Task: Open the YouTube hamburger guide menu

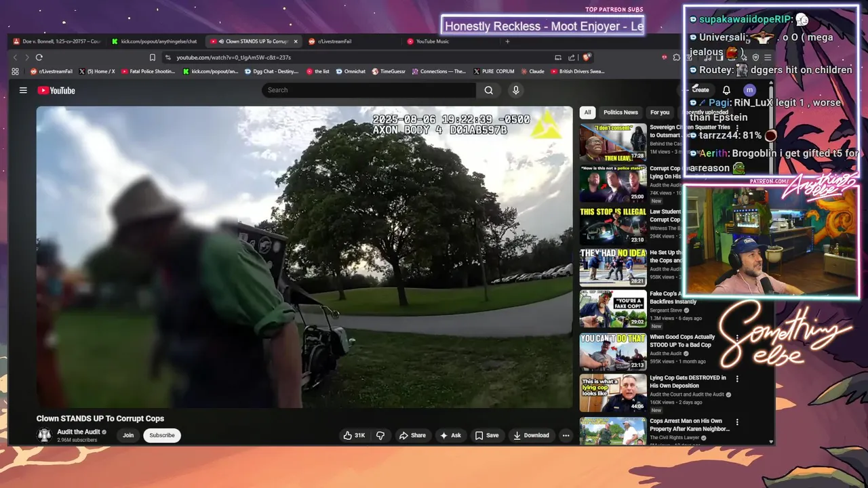Action: [x=23, y=90]
